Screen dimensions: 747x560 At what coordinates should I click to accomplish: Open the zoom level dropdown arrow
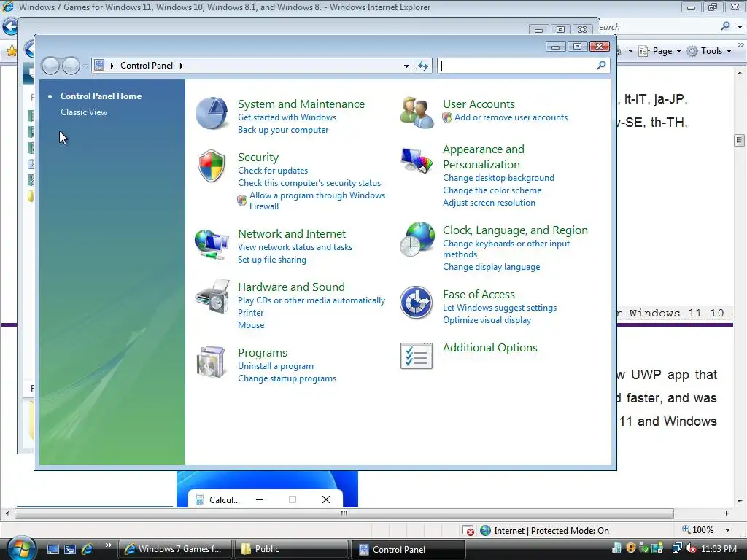(x=727, y=530)
